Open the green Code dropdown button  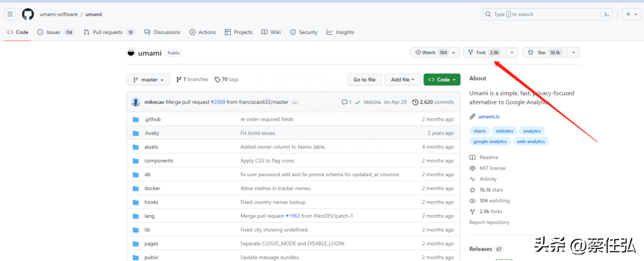point(442,79)
